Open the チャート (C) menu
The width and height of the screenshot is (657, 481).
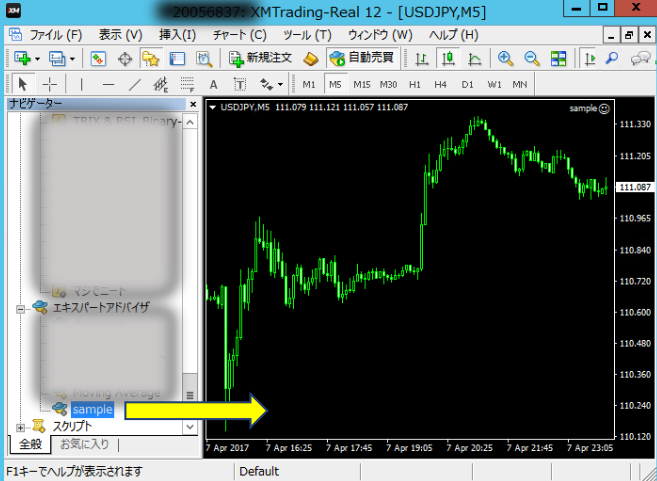[239, 35]
